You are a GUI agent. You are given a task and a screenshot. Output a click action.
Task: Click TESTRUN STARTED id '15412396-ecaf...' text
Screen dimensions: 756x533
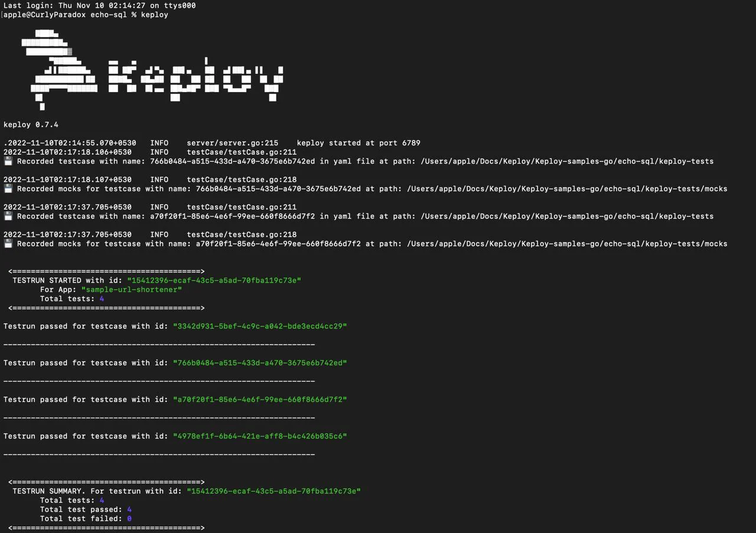[214, 280]
